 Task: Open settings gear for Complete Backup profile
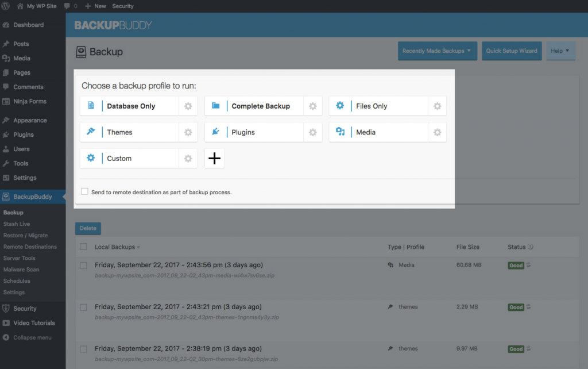point(312,106)
